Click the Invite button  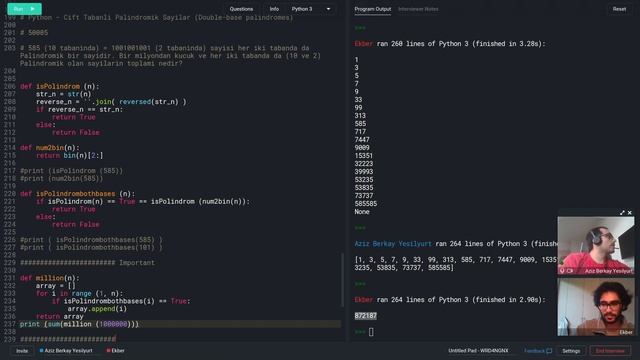[22, 351]
